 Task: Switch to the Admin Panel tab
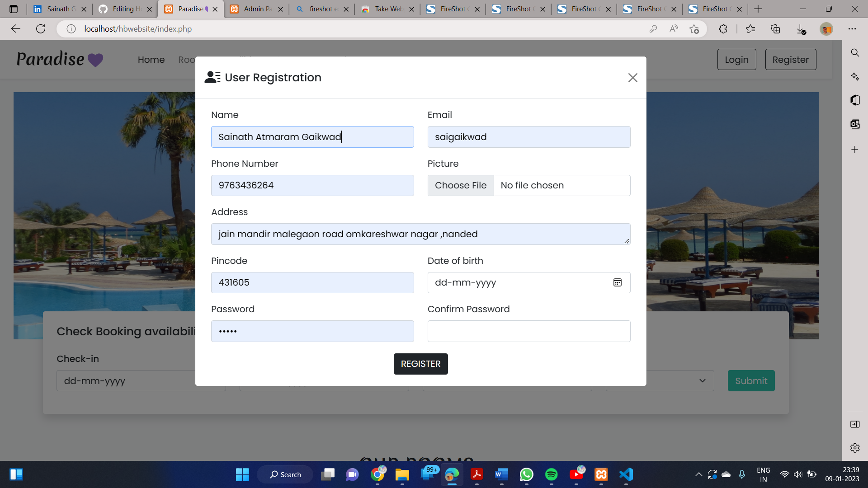256,9
